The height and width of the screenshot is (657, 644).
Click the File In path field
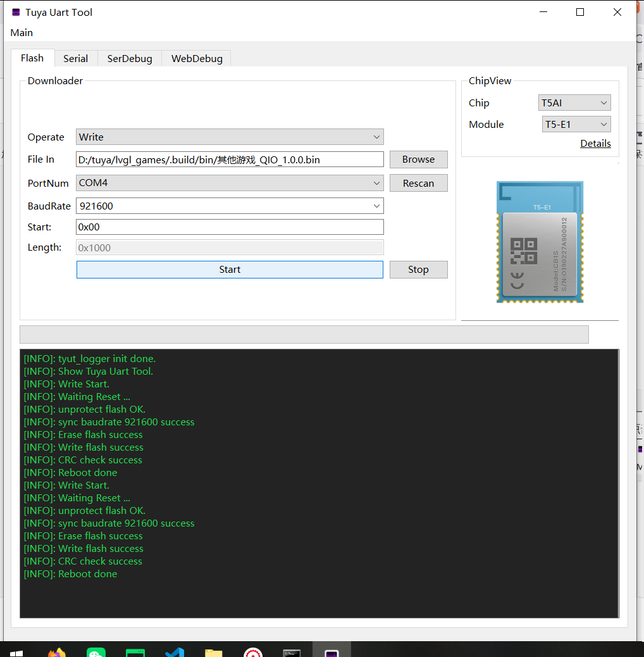pyautogui.click(x=230, y=160)
